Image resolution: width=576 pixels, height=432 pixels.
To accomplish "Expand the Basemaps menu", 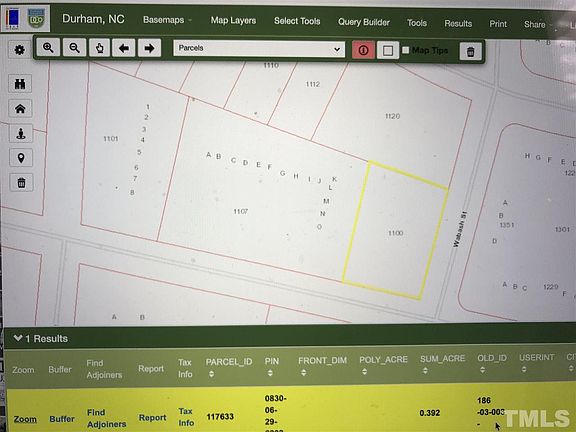I will [167, 20].
